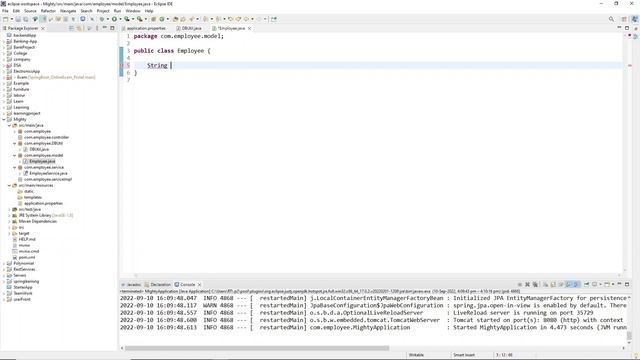Switch to the Javadoc tab
The width and height of the screenshot is (640, 360).
(133, 284)
